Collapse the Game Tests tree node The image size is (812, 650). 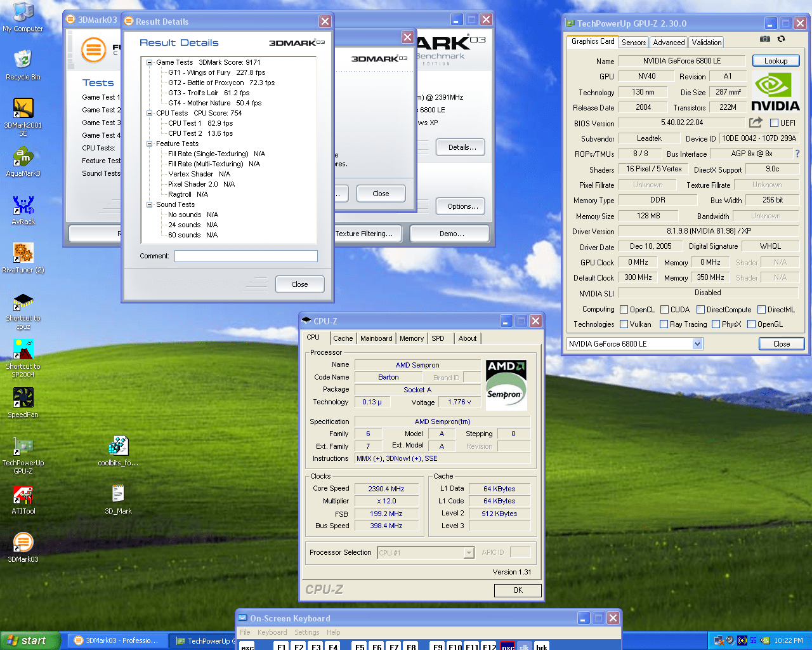click(x=150, y=62)
